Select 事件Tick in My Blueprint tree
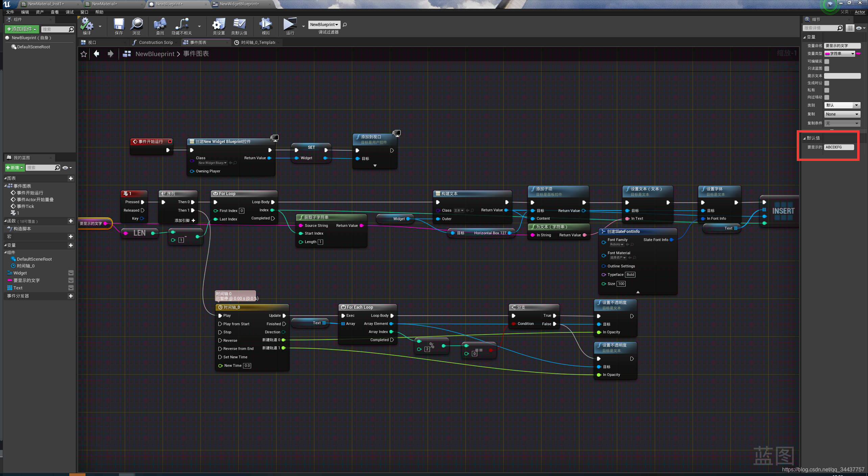The width and height of the screenshot is (868, 476). tap(25, 206)
